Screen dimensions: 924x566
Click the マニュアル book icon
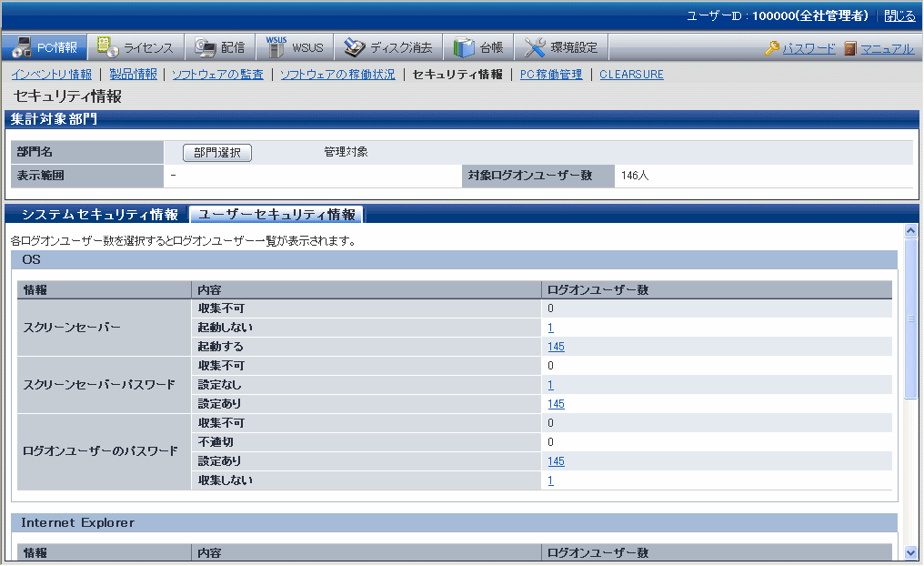pos(849,48)
